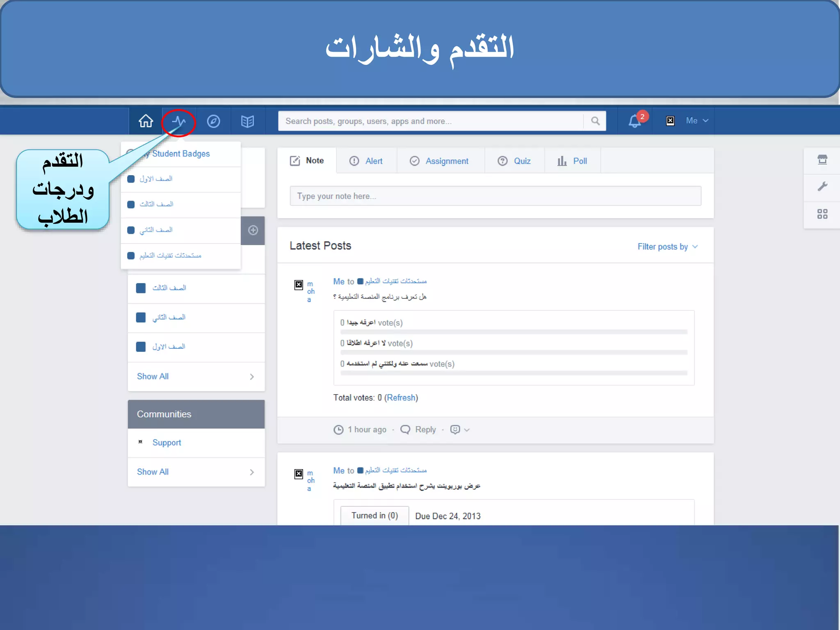This screenshot has width=840, height=630.
Task: Open الصف الثاني group in sidebar
Action: pos(196,318)
